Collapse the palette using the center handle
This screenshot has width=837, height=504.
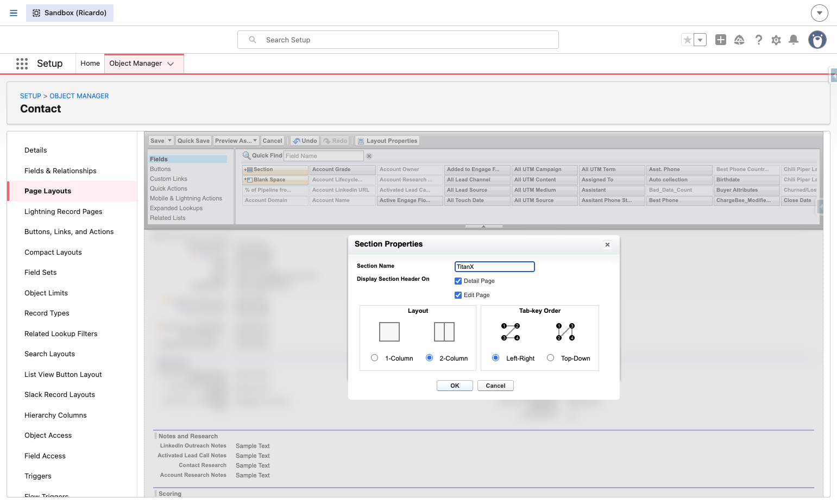(483, 226)
